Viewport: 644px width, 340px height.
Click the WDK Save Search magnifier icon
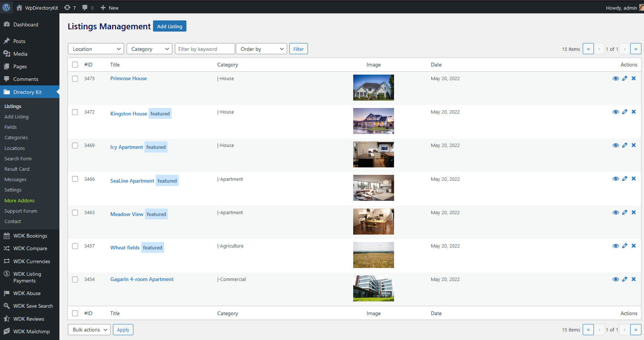(7, 306)
